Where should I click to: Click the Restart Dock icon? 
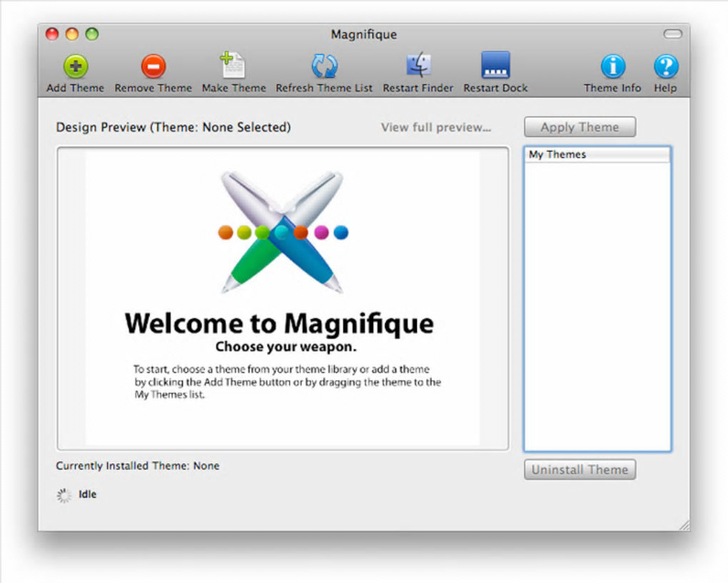[x=495, y=65]
